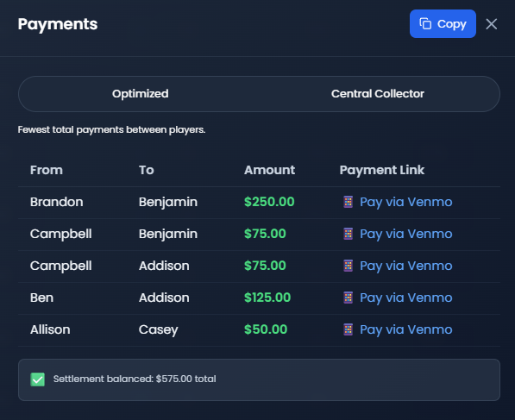The width and height of the screenshot is (515, 420).
Task: Select the $250.00 amount in Brandon's row
Action: point(269,202)
